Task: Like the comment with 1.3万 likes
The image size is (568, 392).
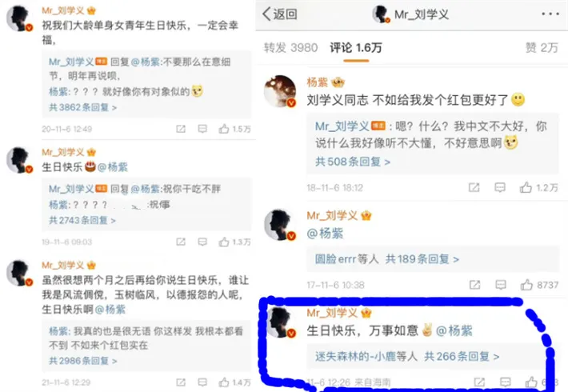Action: 224,242
